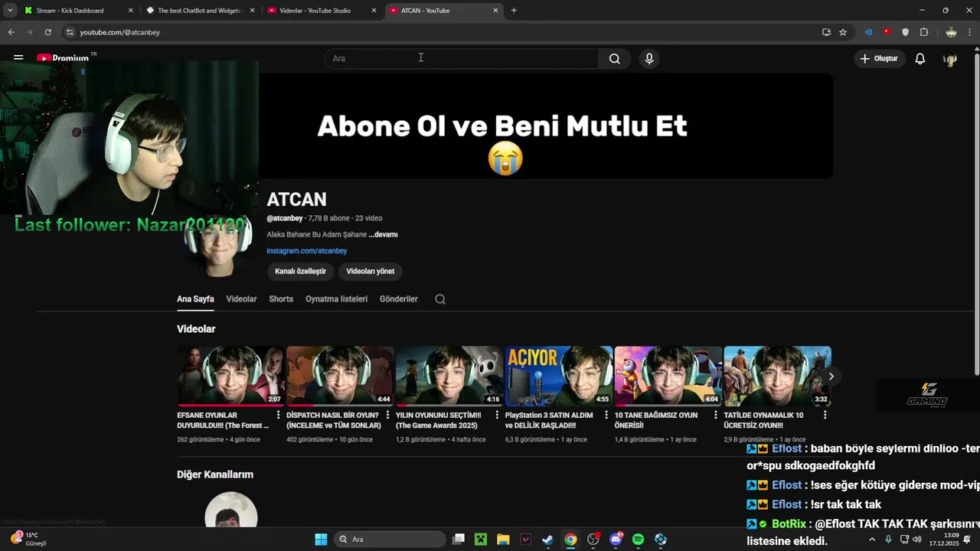This screenshot has height=551, width=980.
Task: Open Discord from the taskbar
Action: 616,540
